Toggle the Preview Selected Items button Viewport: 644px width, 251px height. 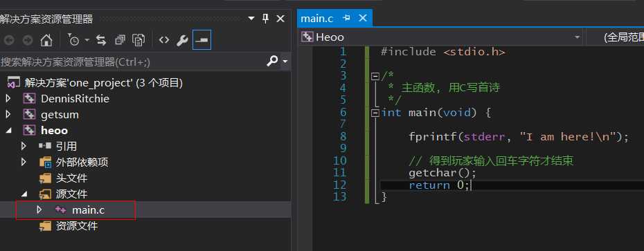point(202,40)
